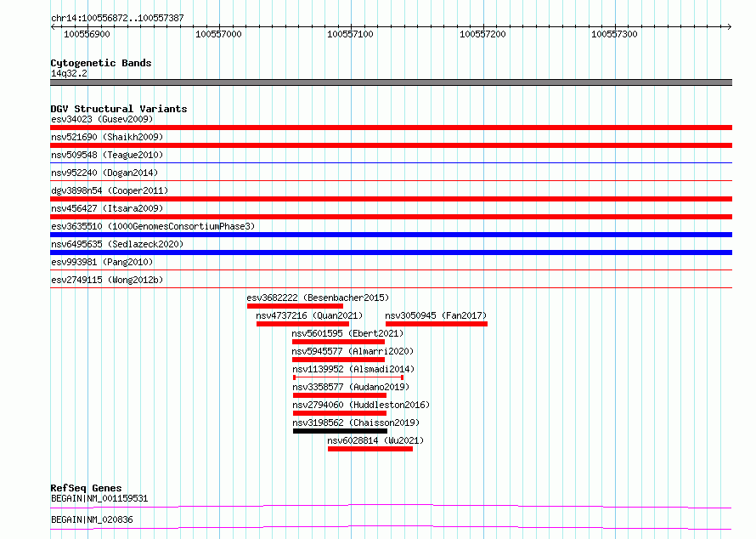
Task: Click the RefSeq Genes track title
Action: coord(86,488)
